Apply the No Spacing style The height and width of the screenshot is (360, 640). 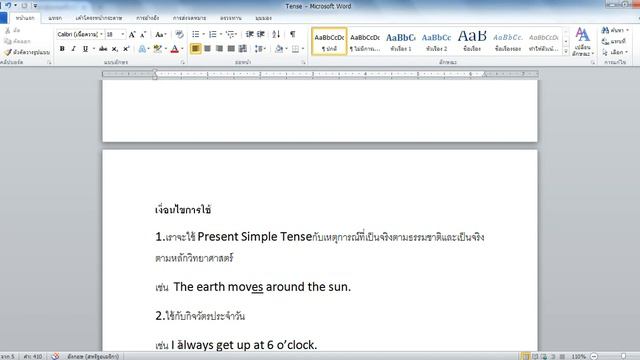point(365,42)
